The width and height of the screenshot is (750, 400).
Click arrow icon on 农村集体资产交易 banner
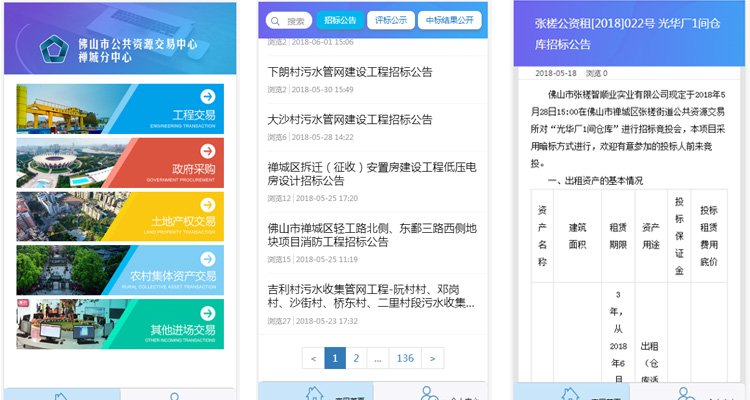click(208, 259)
